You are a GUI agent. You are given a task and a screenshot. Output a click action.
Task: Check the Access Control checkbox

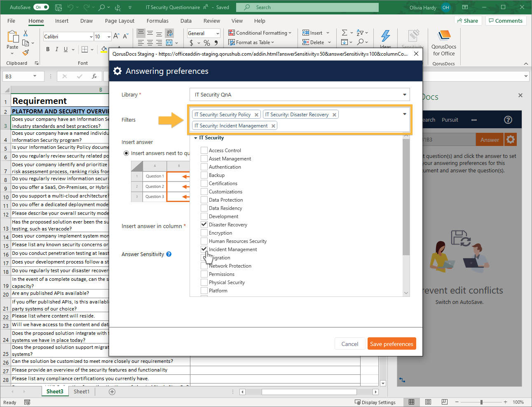(x=204, y=150)
